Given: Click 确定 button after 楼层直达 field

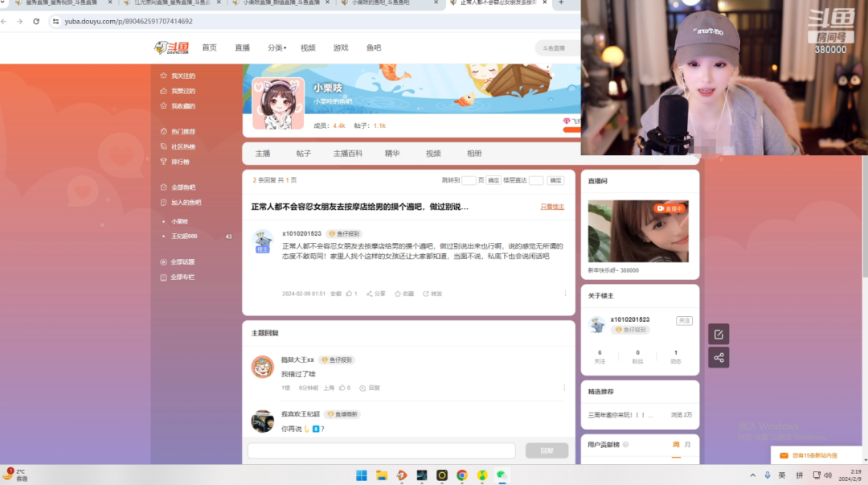Looking at the screenshot, I should 555,180.
